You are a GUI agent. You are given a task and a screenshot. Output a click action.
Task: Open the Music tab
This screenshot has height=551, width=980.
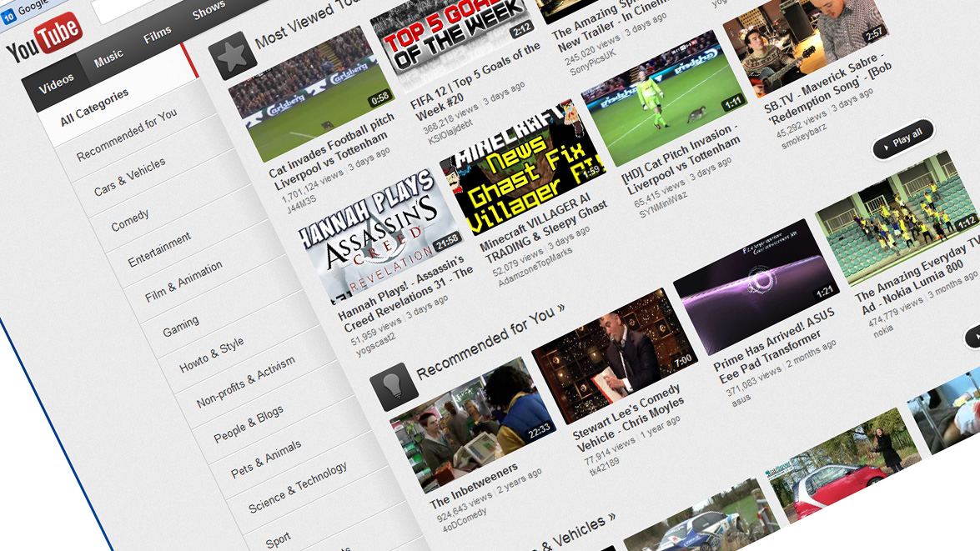point(108,58)
